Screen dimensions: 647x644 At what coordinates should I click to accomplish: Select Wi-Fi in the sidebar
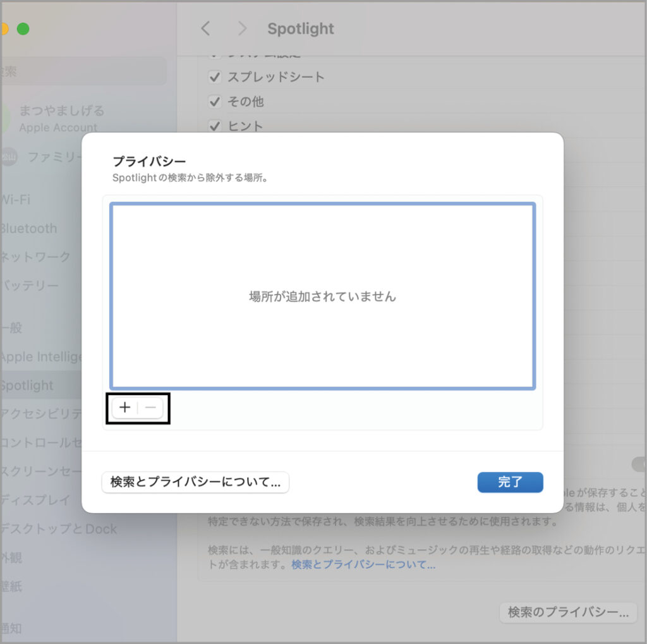(16, 199)
